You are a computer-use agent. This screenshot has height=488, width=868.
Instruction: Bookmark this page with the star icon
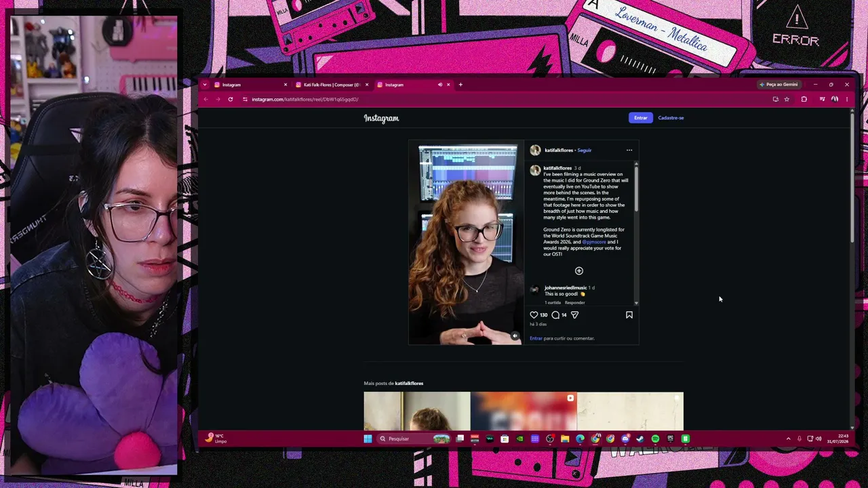(x=787, y=100)
